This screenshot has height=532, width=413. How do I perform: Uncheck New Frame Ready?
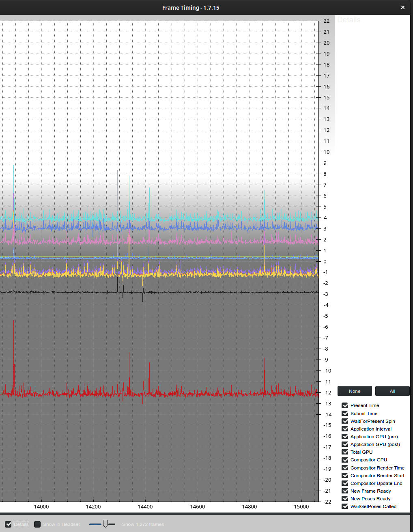point(345,491)
